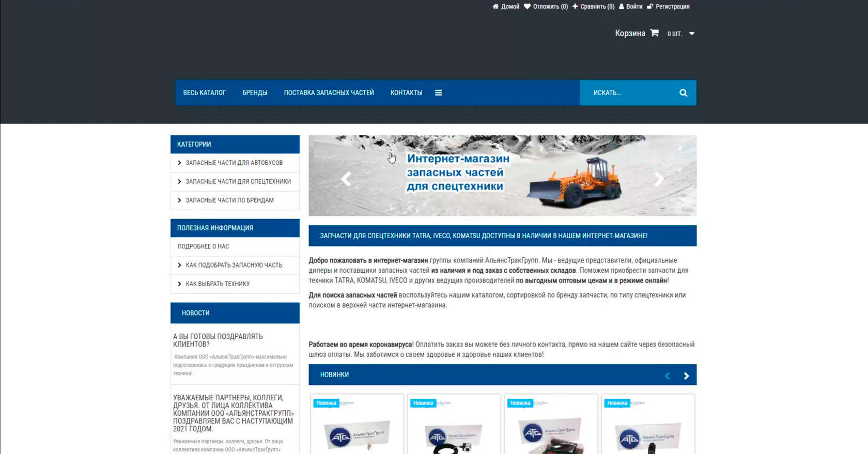
Task: Click the user icon beside Войти
Action: point(622,7)
